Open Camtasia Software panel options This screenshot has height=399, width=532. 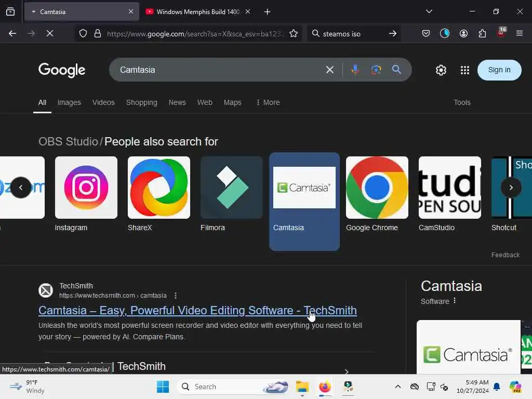pyautogui.click(x=454, y=301)
